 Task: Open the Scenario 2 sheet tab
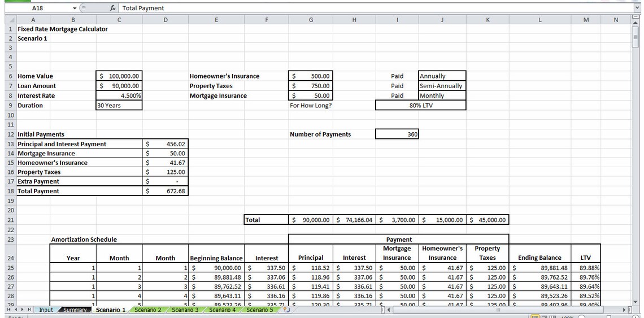coord(148,310)
